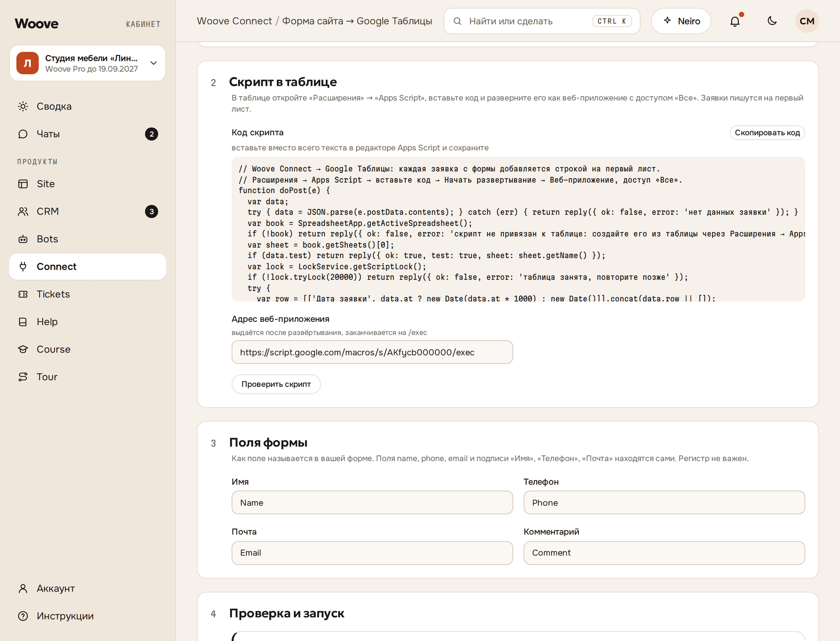Open the workspace switcher chevron
The width and height of the screenshot is (840, 641).
point(153,63)
